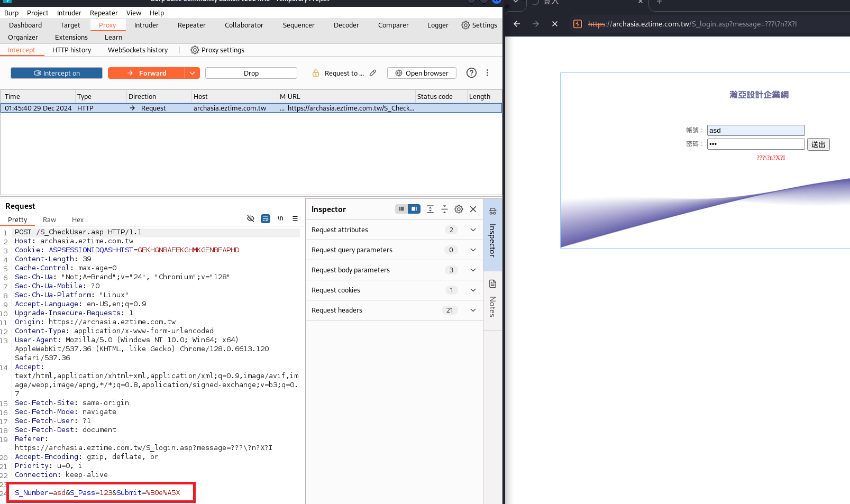This screenshot has height=504, width=850.
Task: View site security info icon in browser
Action: 578,24
